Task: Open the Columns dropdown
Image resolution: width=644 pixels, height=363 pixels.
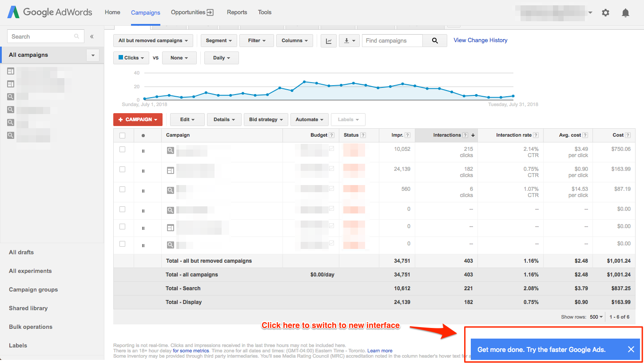Action: point(294,41)
